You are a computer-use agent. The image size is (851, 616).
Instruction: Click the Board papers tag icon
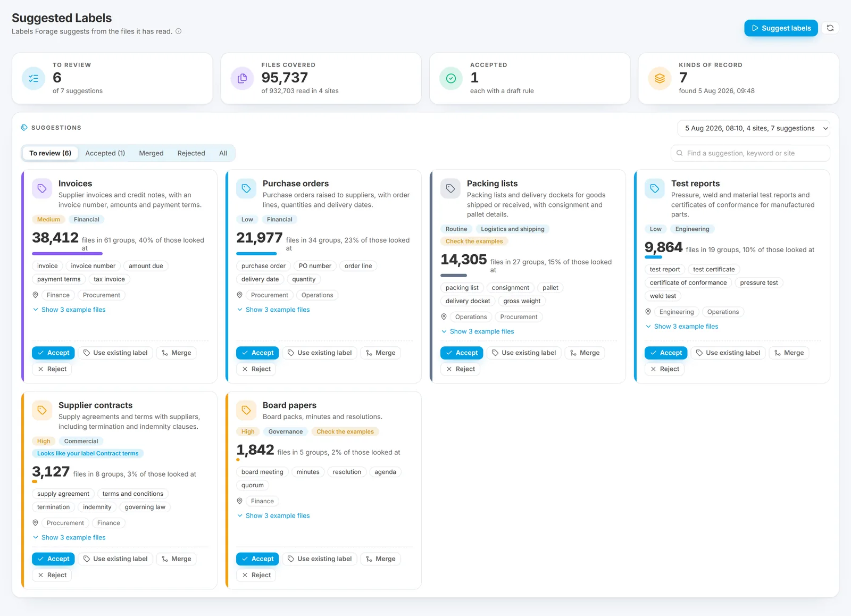click(246, 410)
